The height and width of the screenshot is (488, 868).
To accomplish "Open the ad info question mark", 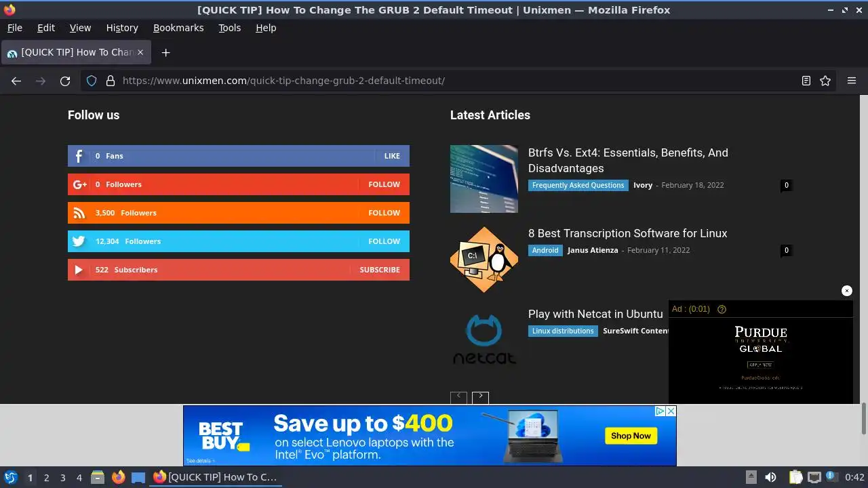I will 722,309.
